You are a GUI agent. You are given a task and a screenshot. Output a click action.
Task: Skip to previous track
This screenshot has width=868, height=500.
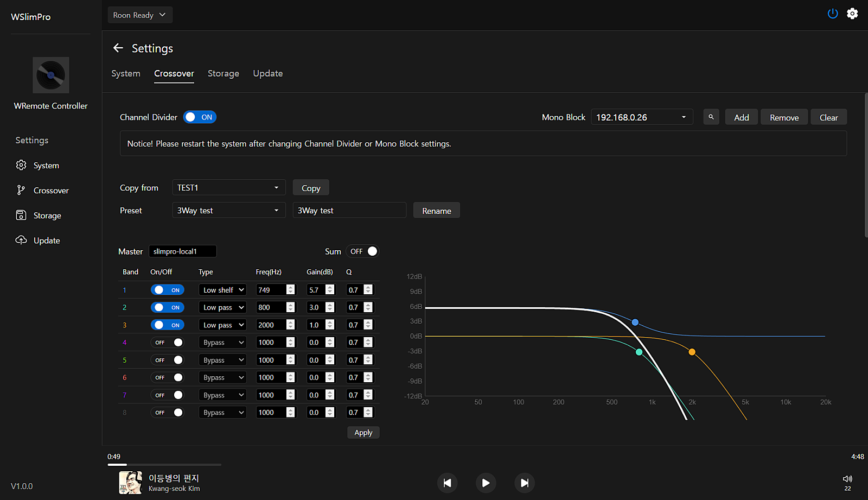pos(447,483)
